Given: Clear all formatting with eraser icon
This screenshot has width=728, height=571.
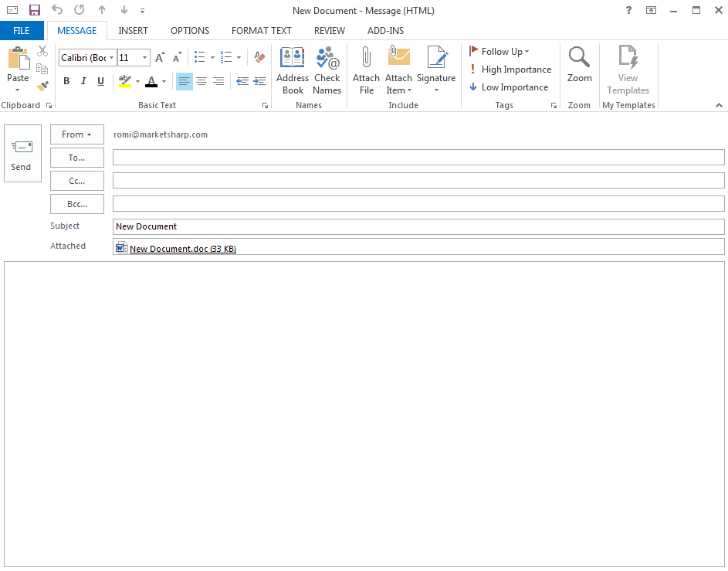Looking at the screenshot, I should (259, 57).
